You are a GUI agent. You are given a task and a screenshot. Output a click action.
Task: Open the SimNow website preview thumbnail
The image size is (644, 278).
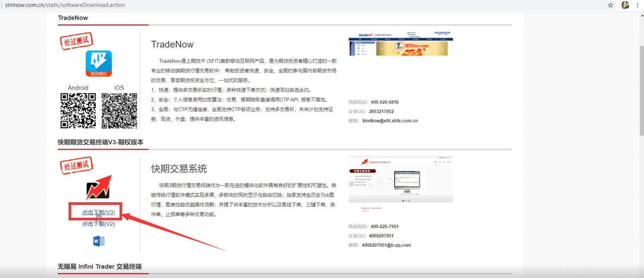point(401,44)
